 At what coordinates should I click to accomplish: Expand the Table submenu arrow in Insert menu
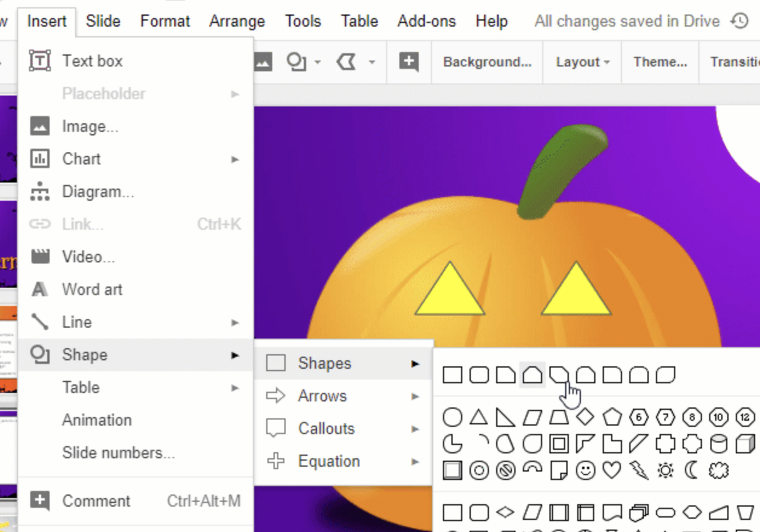coord(235,388)
